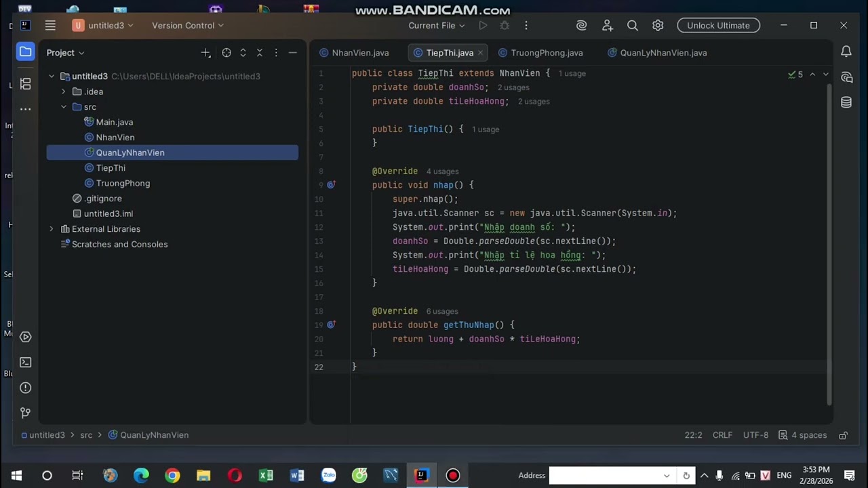The height and width of the screenshot is (488, 868).
Task: Open the 4 spaces indent settings
Action: [803, 435]
